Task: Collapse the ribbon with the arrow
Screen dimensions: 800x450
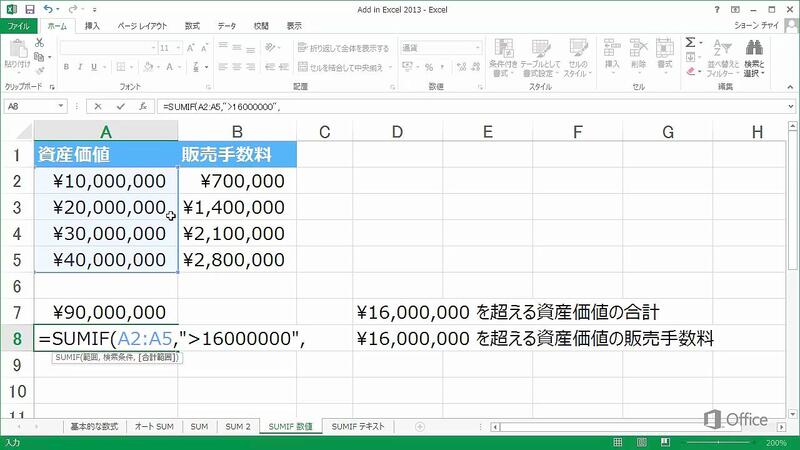Action: pos(790,87)
